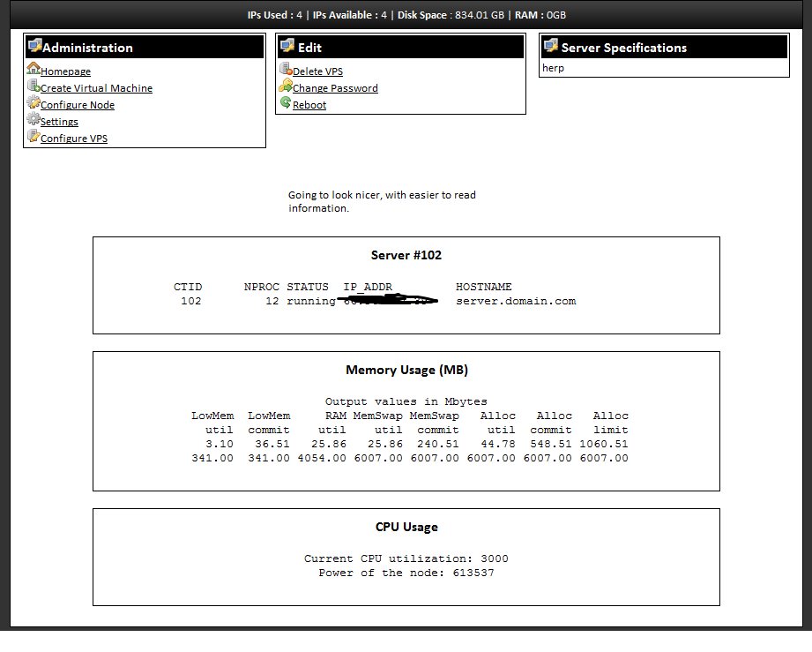Go to the Configure Node link
Image resolution: width=812 pixels, height=652 pixels.
[78, 105]
